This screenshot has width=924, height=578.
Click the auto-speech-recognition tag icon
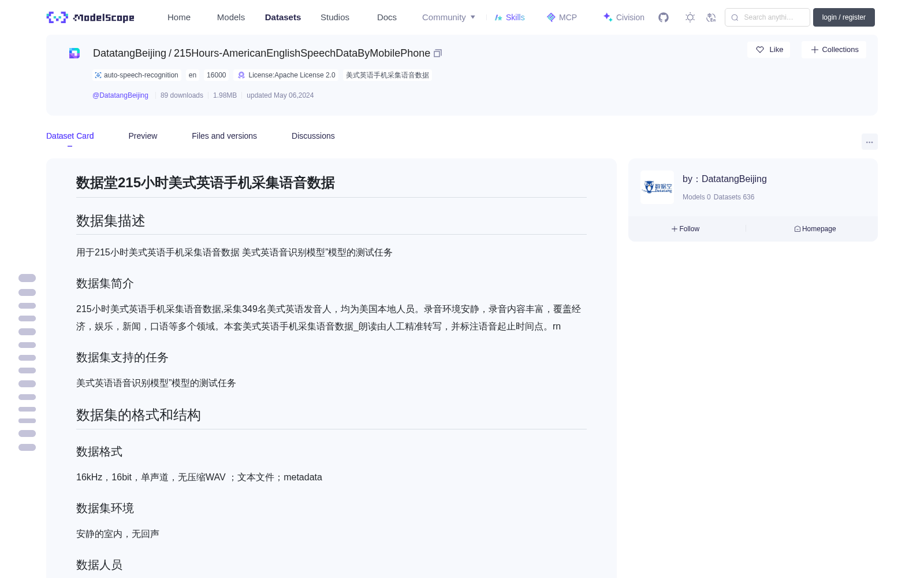click(98, 75)
